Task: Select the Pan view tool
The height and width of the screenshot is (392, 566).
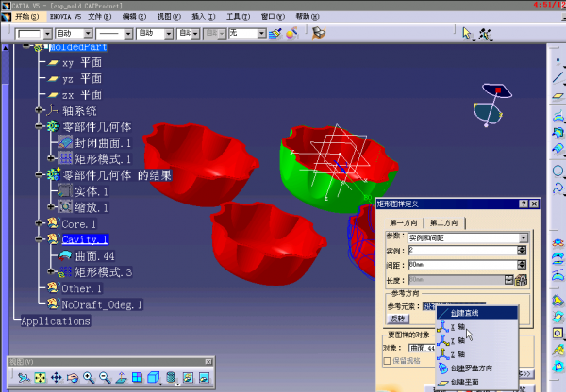Action: pos(57,378)
